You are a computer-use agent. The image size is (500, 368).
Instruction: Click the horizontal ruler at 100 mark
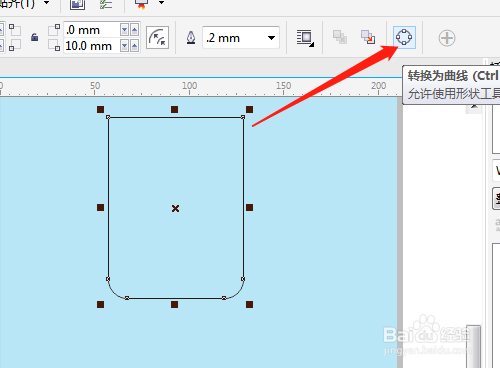(x=189, y=87)
